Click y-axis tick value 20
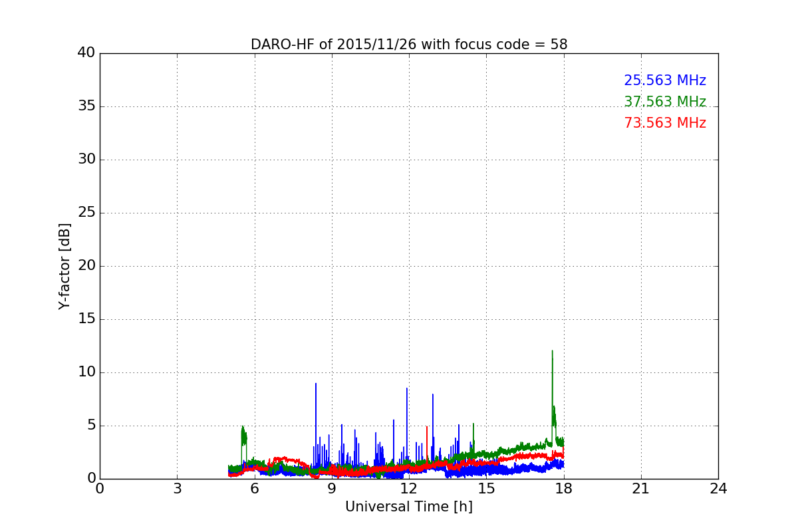The image size is (798, 532). click(86, 266)
